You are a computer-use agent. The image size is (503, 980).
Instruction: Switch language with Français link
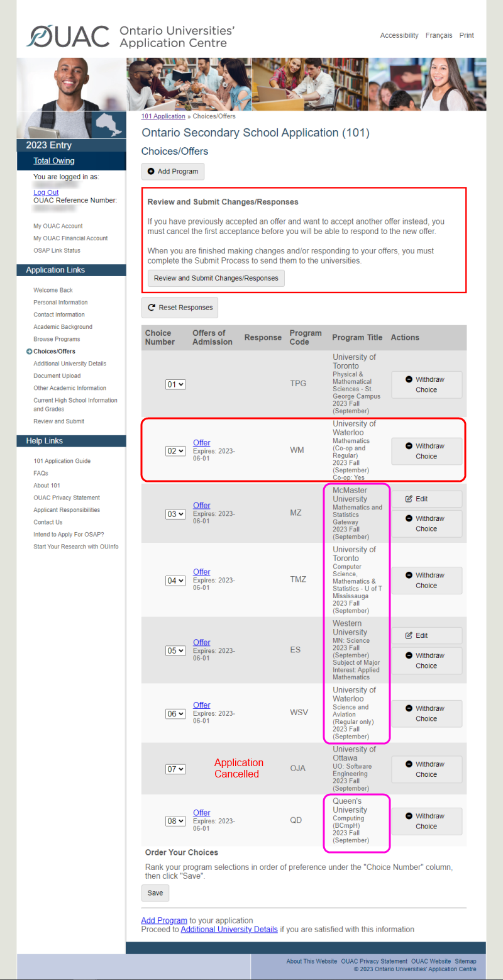click(x=439, y=35)
